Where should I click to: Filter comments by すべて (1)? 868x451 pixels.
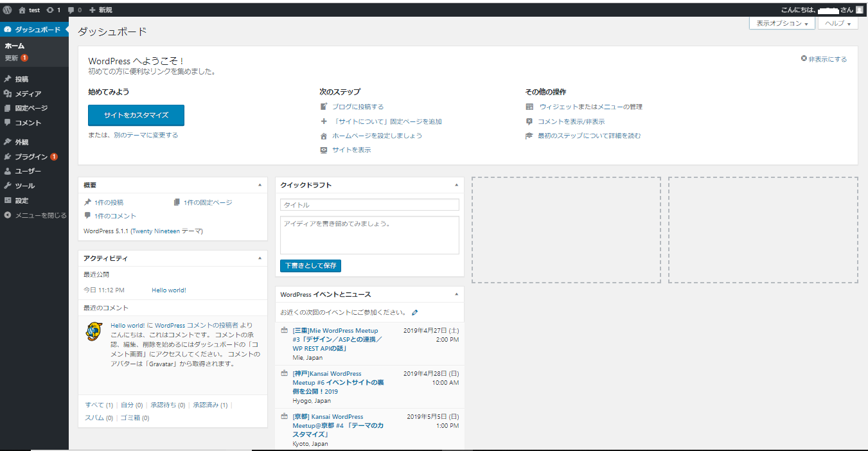[x=99, y=405]
